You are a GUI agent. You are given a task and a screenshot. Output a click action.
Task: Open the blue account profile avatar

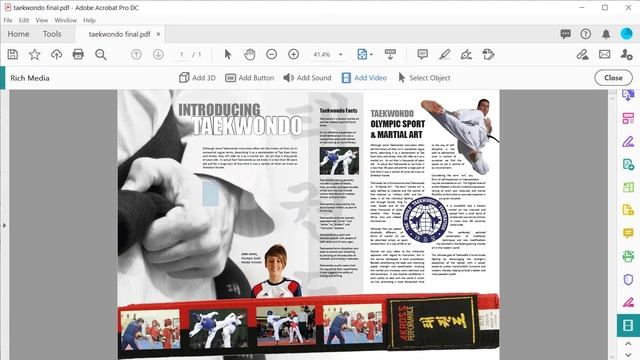627,34
